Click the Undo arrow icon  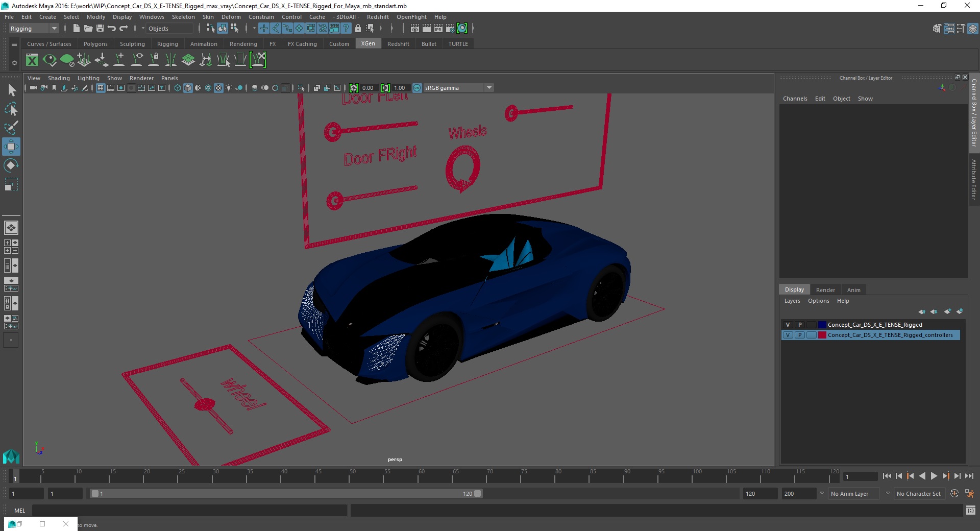[112, 29]
